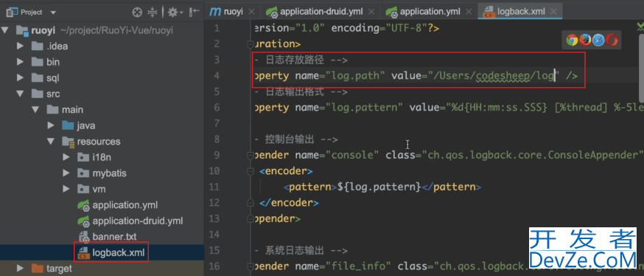Click the banner.txt file icon
Screen dimensions: 644x276
[84, 236]
